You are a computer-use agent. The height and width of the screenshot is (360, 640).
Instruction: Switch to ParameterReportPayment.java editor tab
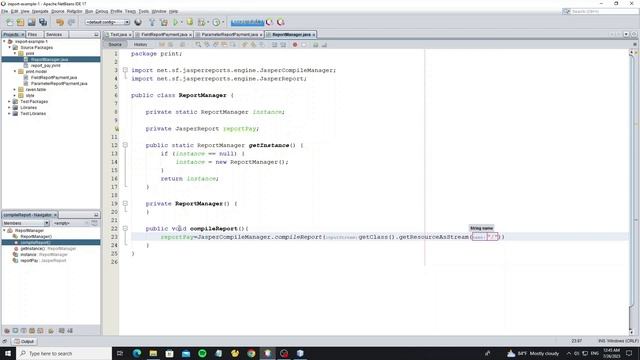(229, 35)
